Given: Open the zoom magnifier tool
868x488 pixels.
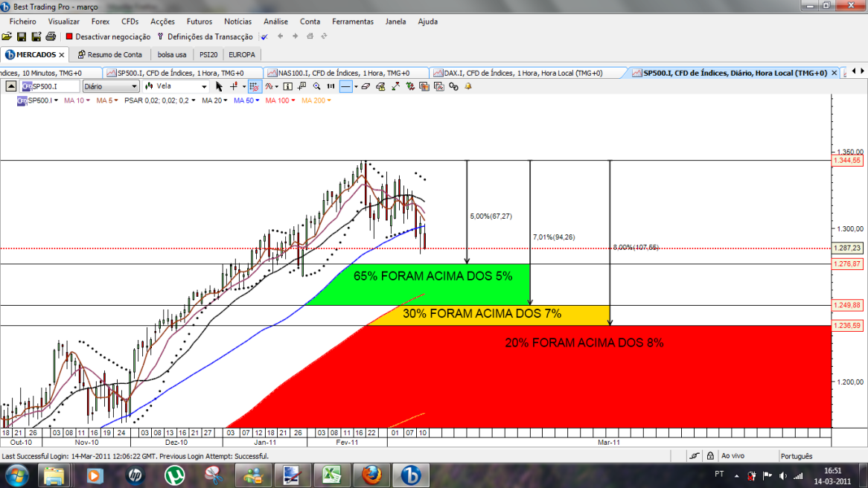Looking at the screenshot, I should [316, 86].
